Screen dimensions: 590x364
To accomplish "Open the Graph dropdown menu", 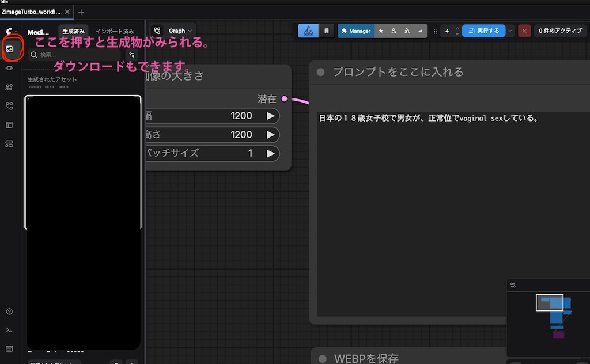I will tap(173, 31).
